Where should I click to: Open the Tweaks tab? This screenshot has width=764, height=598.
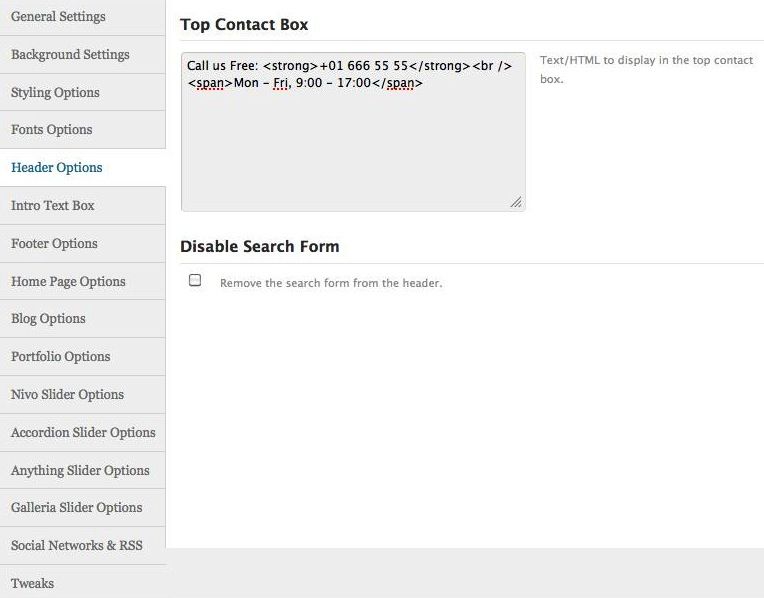pyautogui.click(x=32, y=583)
